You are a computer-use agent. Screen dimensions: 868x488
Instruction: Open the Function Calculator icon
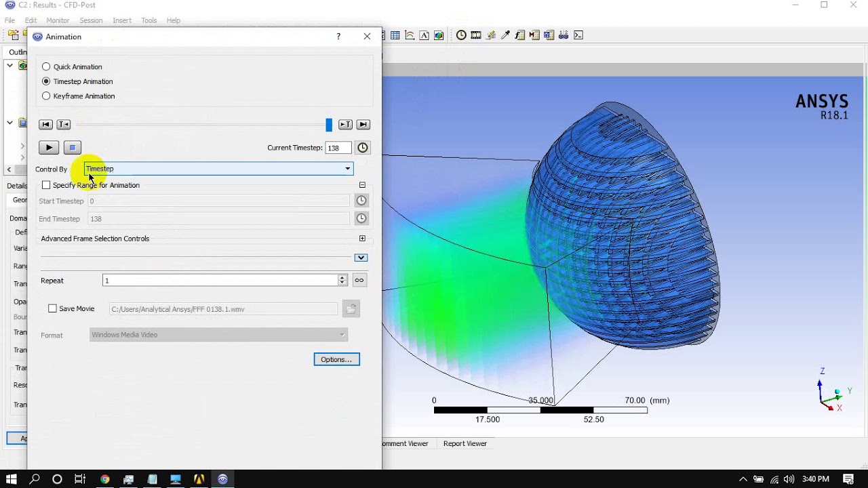[520, 35]
